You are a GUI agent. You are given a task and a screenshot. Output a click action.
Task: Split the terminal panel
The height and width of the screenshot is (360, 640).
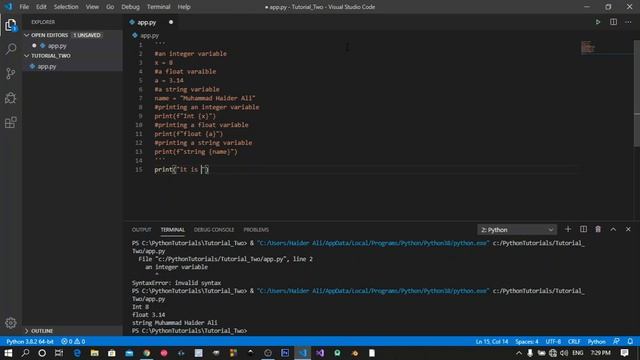coord(583,229)
